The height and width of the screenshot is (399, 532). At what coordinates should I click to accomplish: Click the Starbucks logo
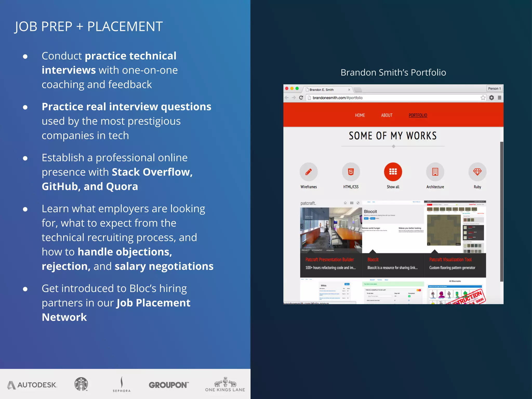[81, 384]
